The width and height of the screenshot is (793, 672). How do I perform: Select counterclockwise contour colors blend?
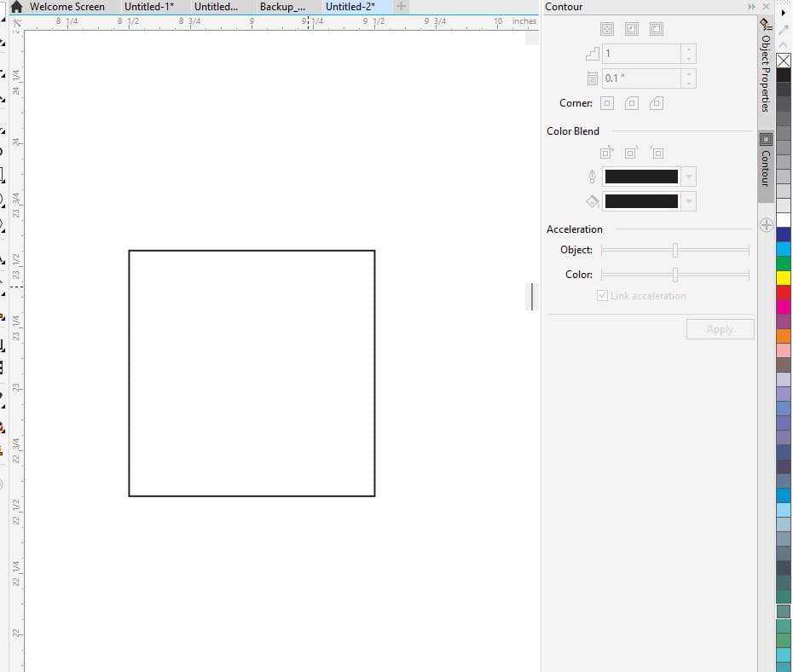657,152
